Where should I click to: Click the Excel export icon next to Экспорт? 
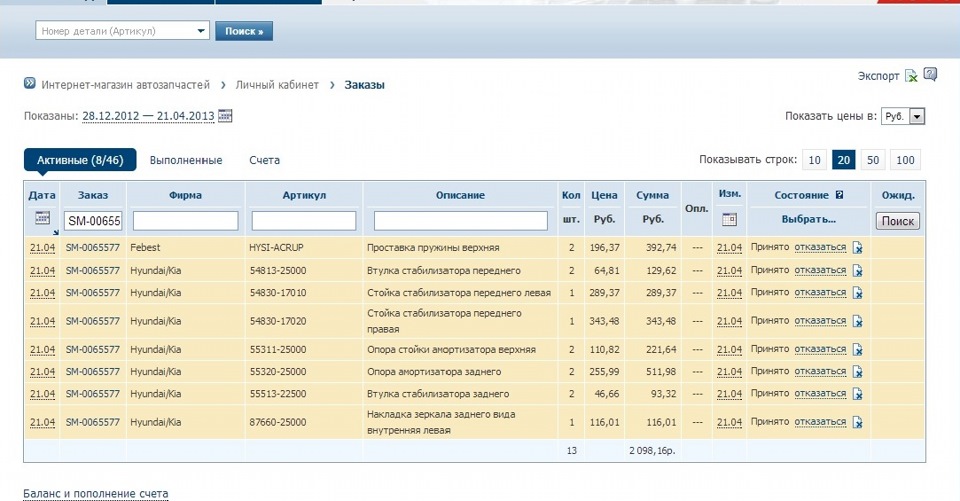coord(911,76)
